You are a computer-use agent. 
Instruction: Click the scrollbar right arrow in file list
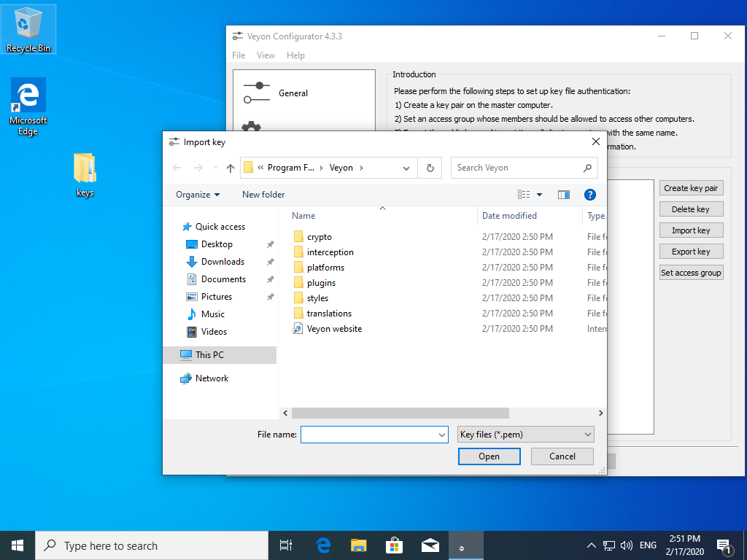(x=601, y=413)
